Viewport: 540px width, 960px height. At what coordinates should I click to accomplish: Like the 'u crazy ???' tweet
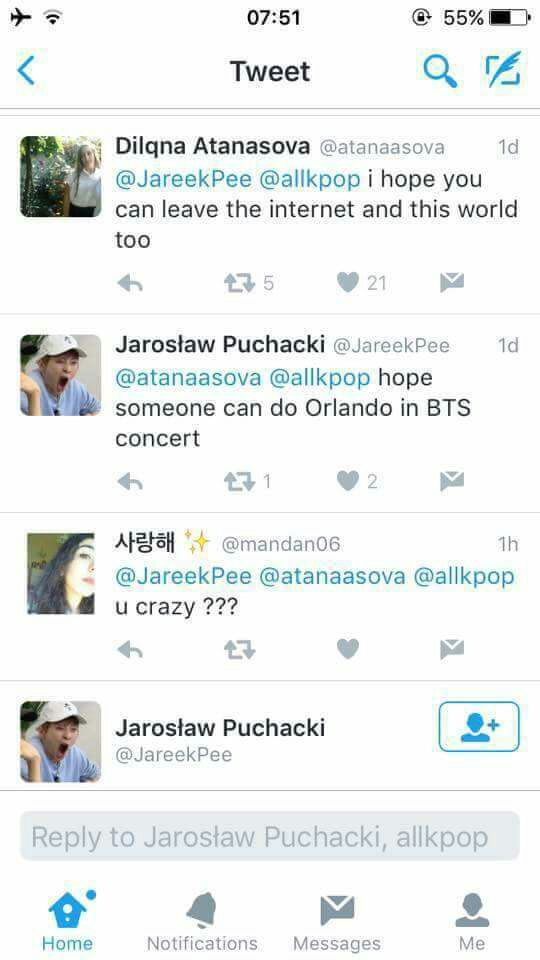tap(348, 649)
